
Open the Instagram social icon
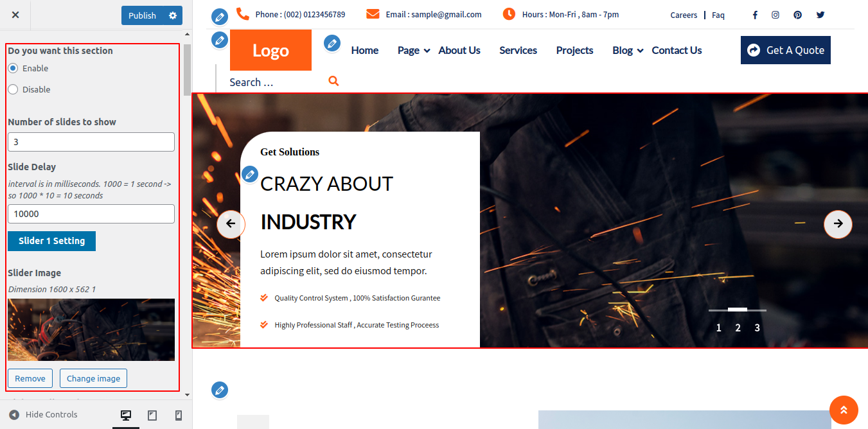(x=775, y=15)
